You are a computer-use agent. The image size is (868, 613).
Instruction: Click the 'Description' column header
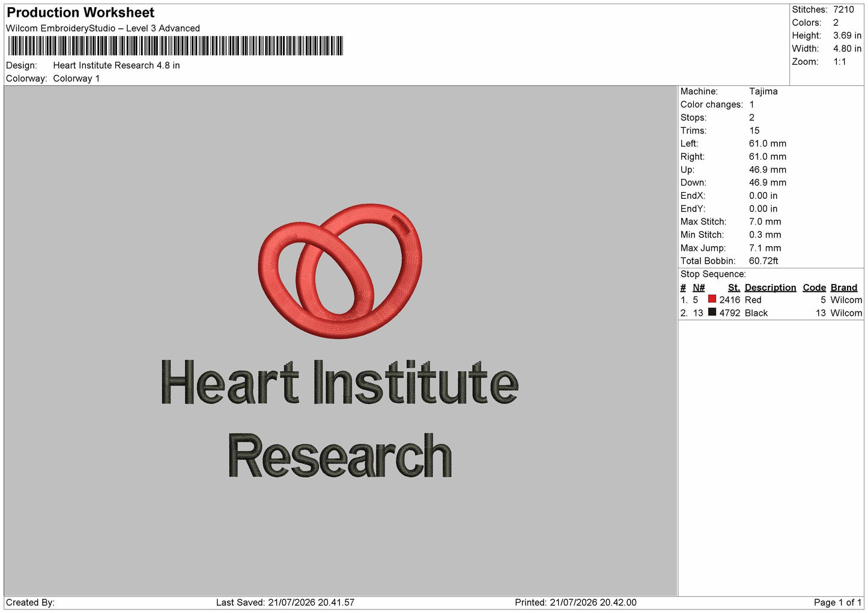[x=770, y=288]
